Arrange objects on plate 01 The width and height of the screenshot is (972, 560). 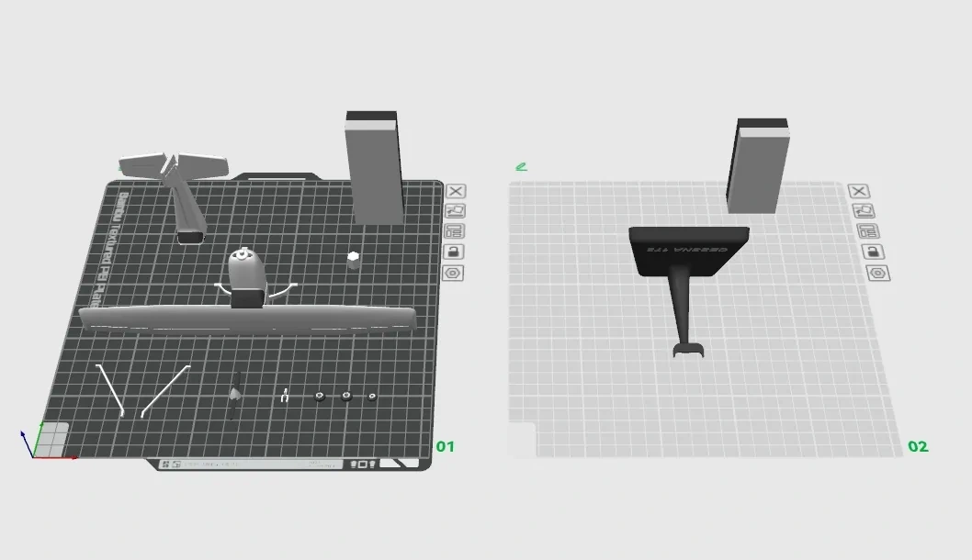coord(455,231)
